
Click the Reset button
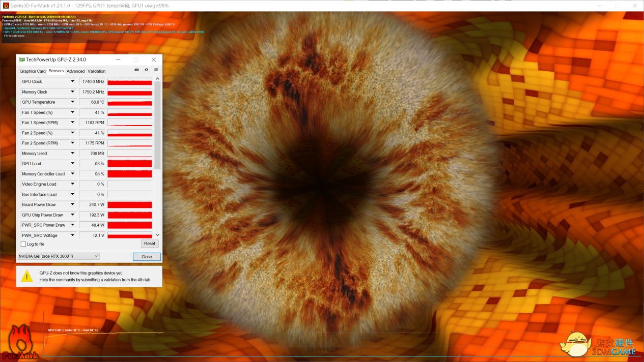[150, 244]
